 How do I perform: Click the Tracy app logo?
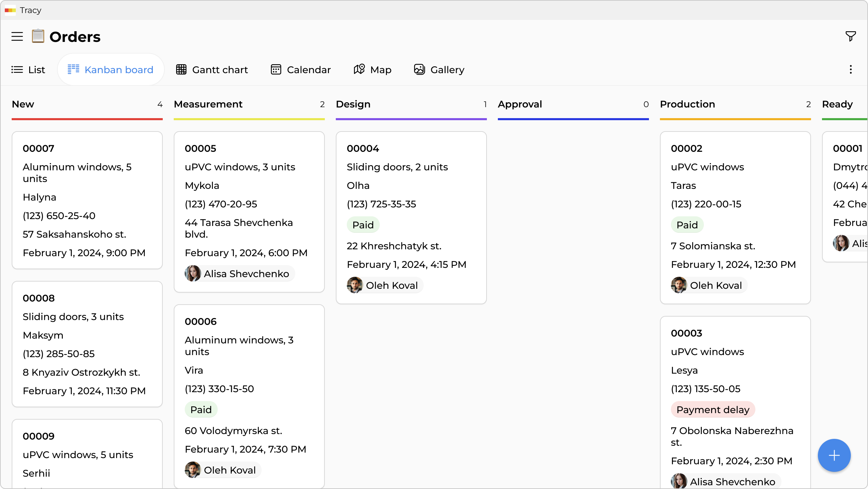[x=10, y=10]
